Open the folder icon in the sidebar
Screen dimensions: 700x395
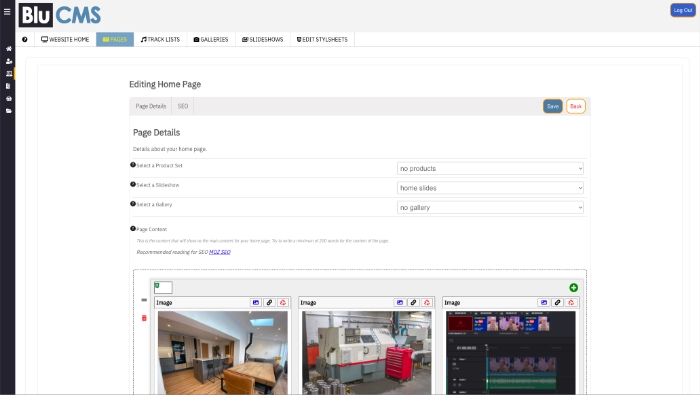(8, 111)
